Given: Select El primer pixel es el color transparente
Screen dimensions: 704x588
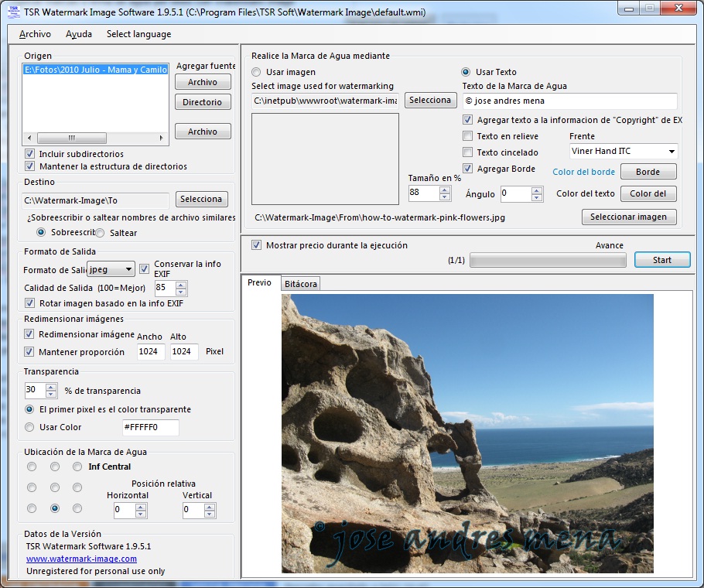Looking at the screenshot, I should click(x=29, y=409).
